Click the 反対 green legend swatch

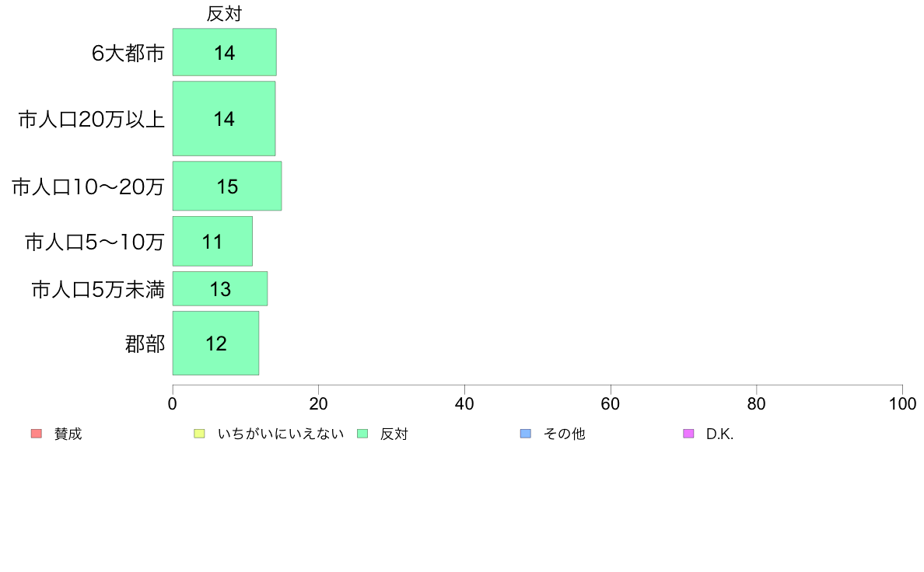coord(362,434)
